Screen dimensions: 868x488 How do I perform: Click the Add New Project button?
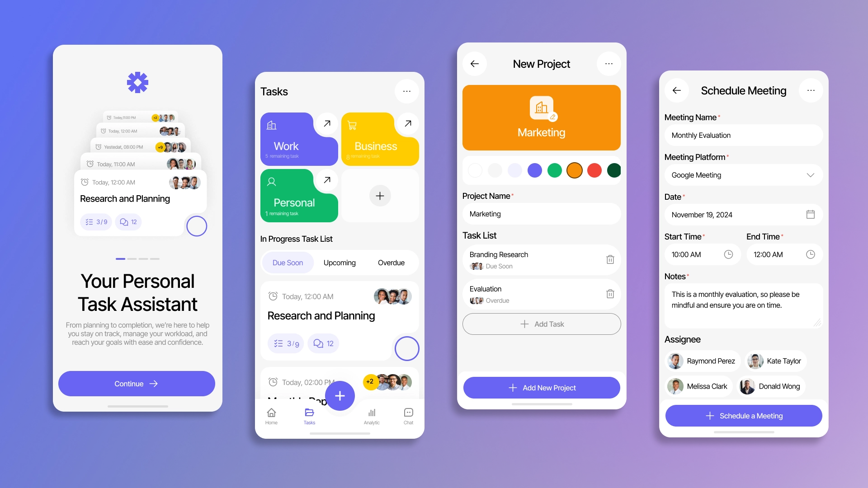tap(541, 387)
